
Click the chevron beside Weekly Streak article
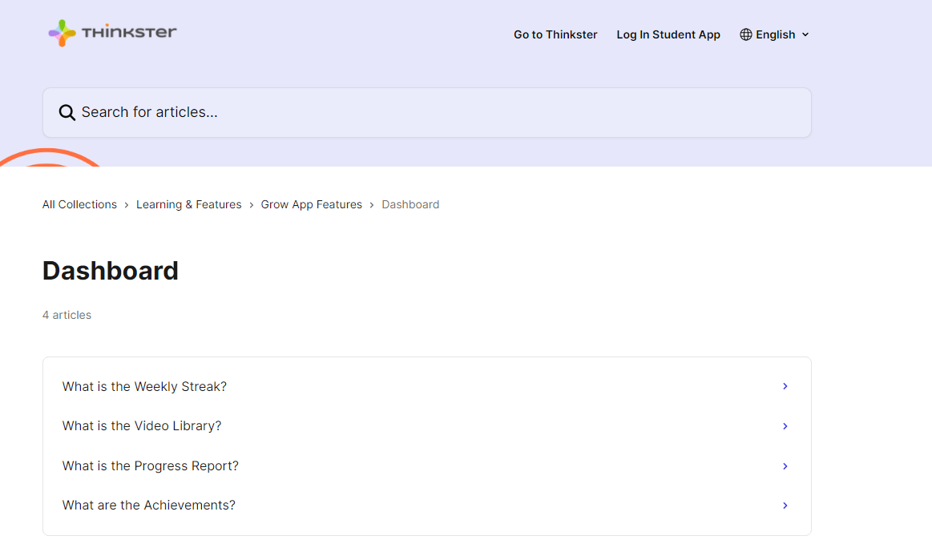tap(785, 386)
